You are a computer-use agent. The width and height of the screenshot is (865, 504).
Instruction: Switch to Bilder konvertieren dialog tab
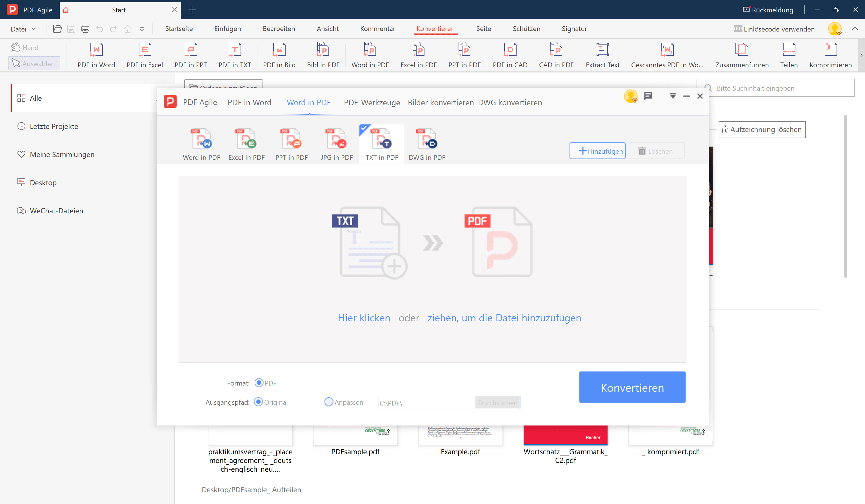click(x=441, y=102)
